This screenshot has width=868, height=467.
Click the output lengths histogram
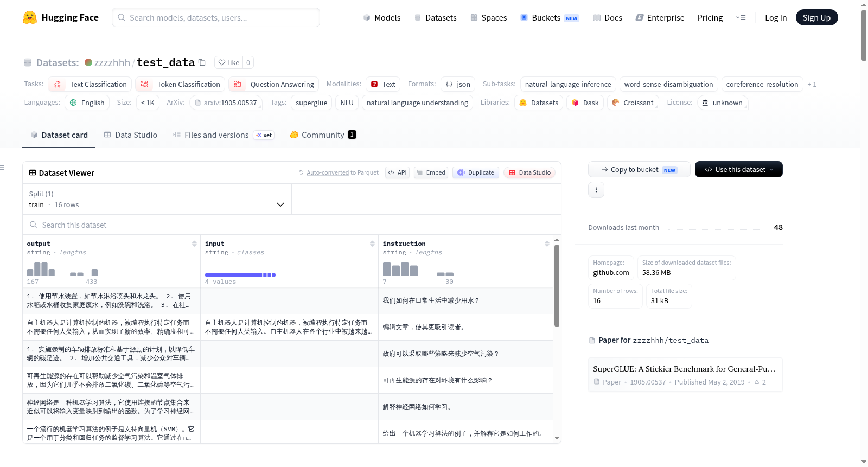point(62,269)
